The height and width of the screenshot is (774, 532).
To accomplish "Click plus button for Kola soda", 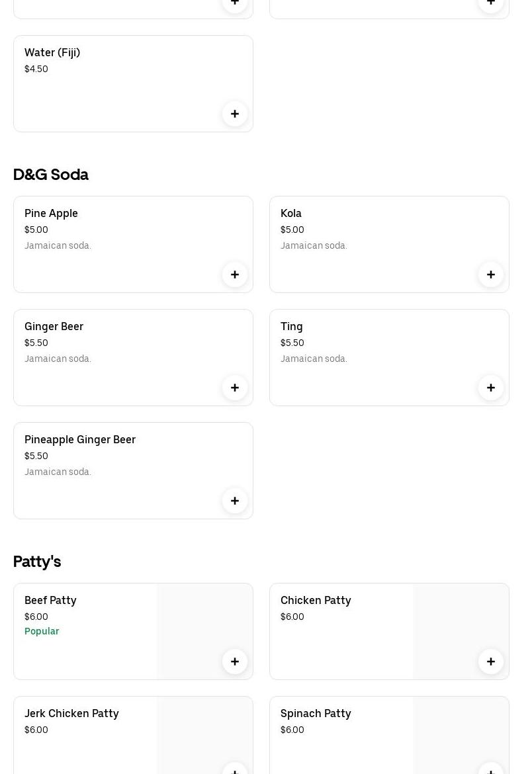I will [491, 275].
